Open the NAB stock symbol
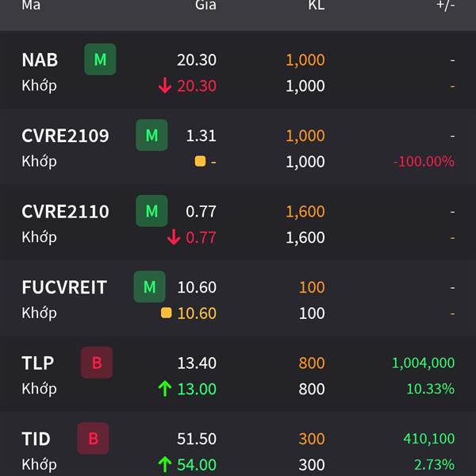Image resolution: width=476 pixels, height=476 pixels. [x=40, y=59]
